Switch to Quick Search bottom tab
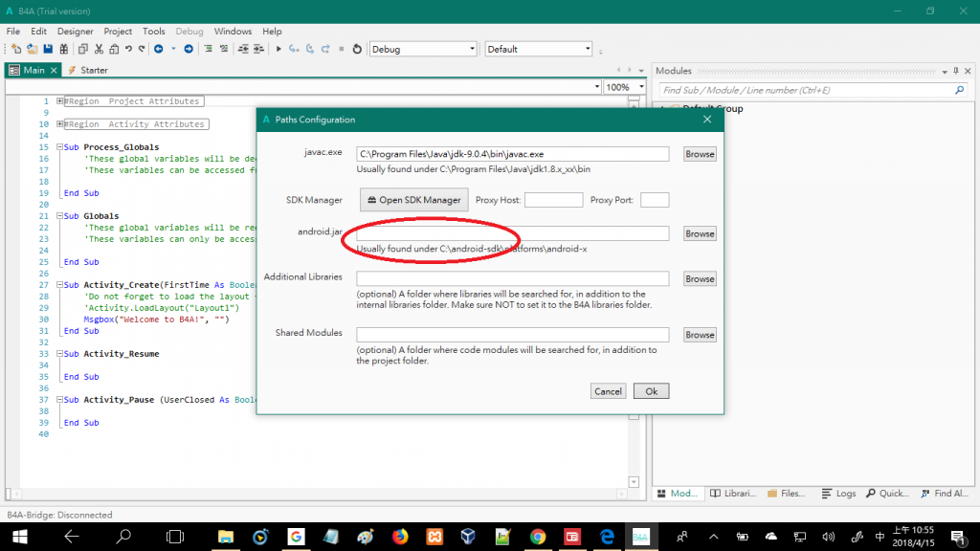 (x=887, y=494)
